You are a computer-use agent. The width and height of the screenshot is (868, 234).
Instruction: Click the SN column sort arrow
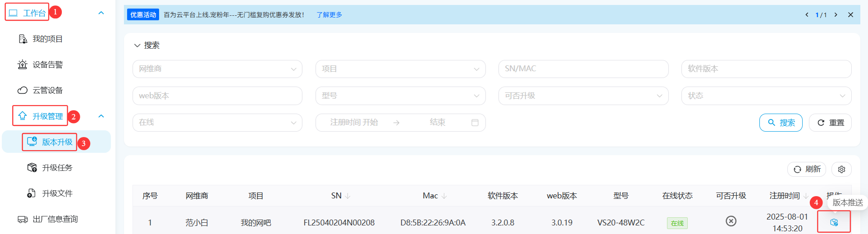348,196
